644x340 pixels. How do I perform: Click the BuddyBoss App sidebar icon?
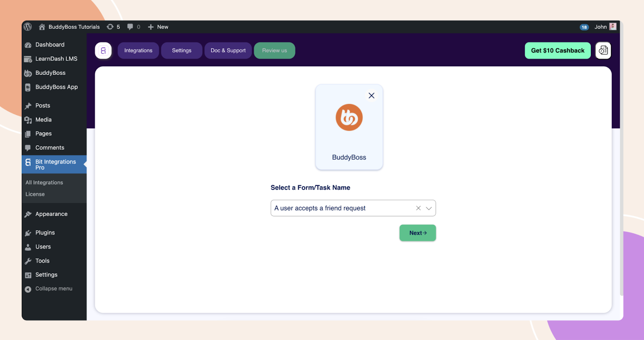(x=28, y=87)
